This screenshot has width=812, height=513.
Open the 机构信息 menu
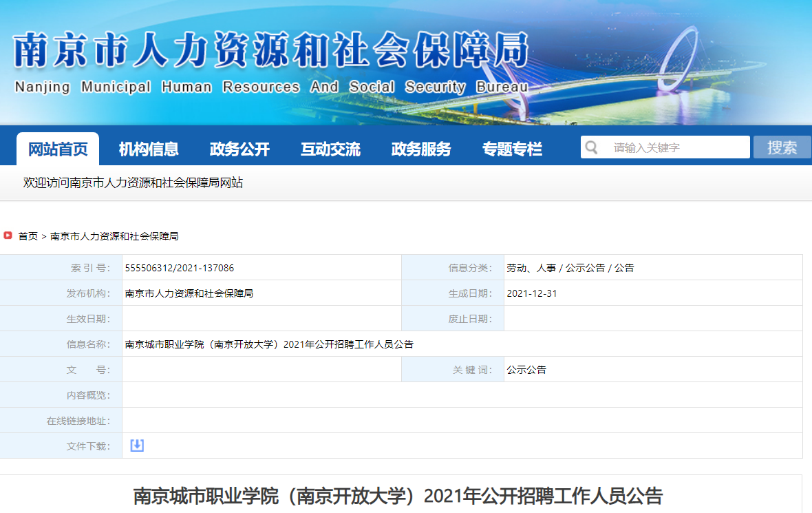pyautogui.click(x=149, y=149)
